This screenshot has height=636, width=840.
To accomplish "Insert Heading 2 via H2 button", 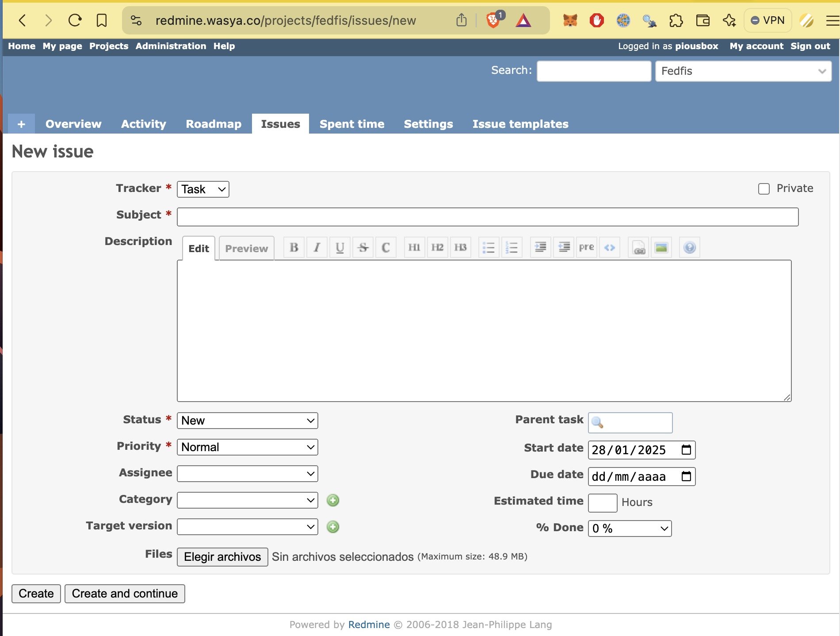I will 437,247.
